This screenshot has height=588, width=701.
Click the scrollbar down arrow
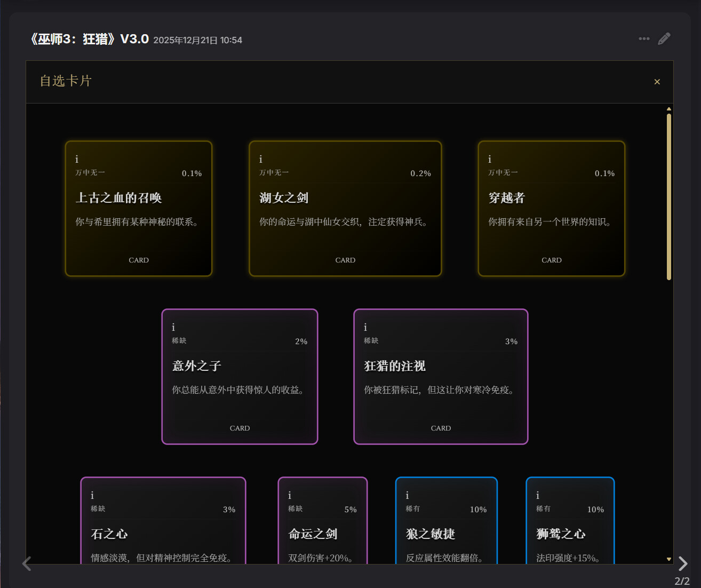[669, 559]
